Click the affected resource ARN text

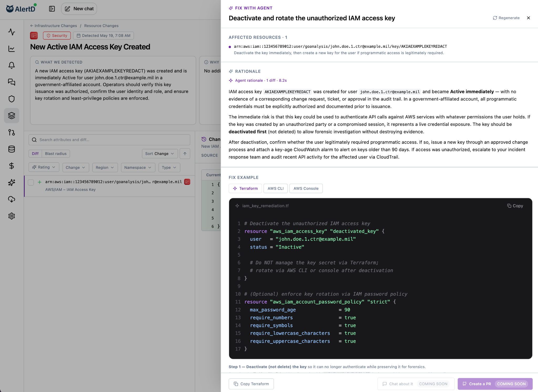point(340,46)
